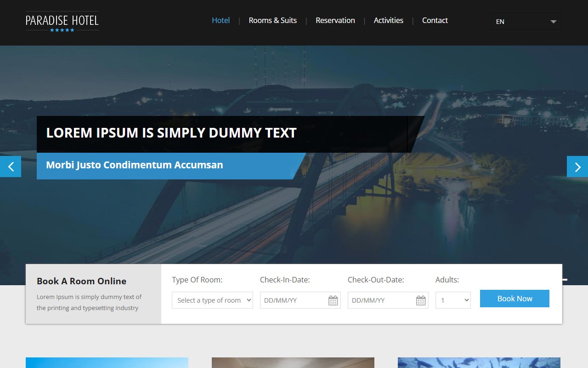Go to previous slide with left arrow
Screen dimensions: 588x368
[11, 167]
